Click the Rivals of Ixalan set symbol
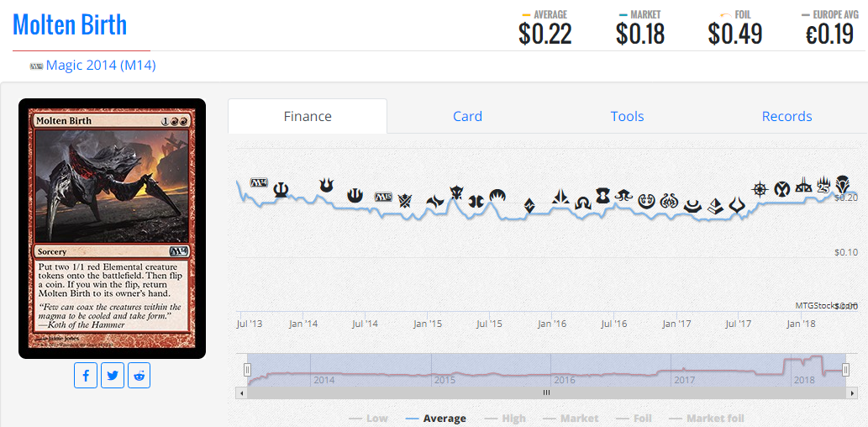This screenshot has height=427, width=868. (803, 185)
